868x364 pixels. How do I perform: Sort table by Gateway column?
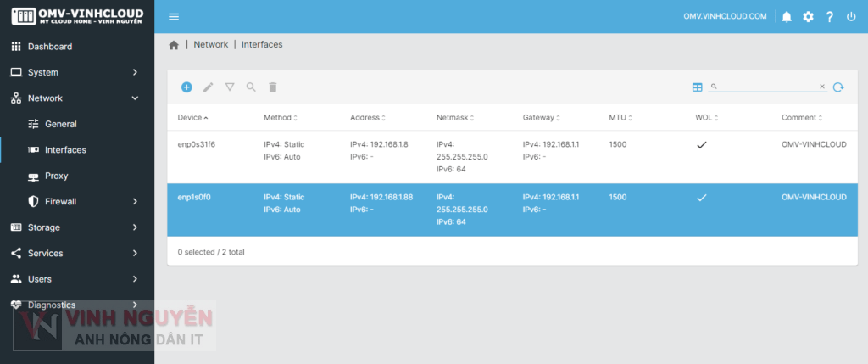click(542, 117)
